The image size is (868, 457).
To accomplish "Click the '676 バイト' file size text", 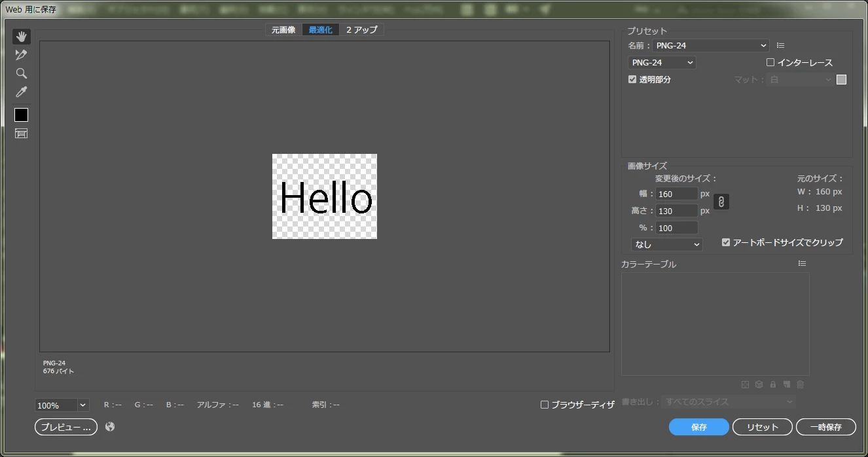I will pos(59,371).
